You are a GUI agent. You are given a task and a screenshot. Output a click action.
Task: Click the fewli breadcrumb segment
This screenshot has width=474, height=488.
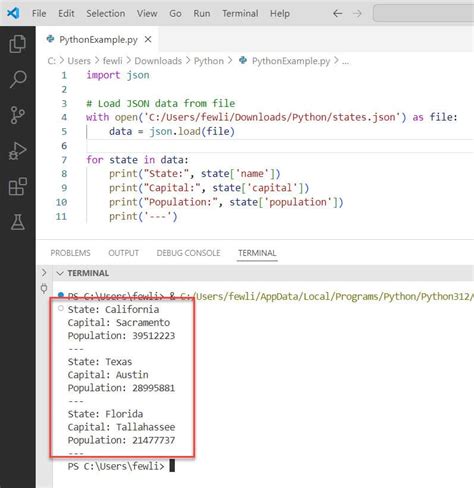click(113, 61)
